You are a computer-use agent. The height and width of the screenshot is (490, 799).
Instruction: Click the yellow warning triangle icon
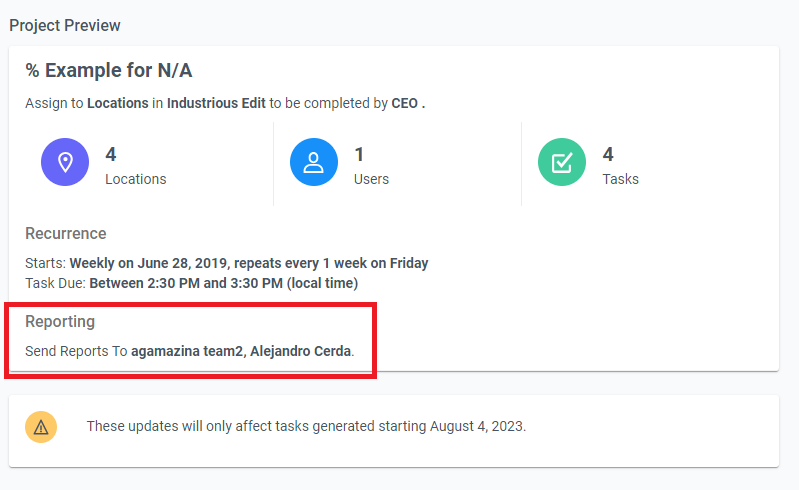41,427
